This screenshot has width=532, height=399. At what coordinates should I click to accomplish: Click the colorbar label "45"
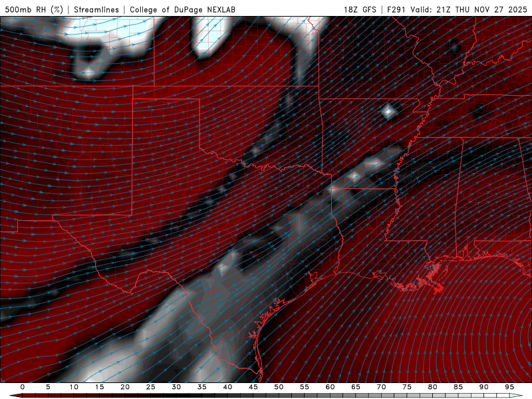pyautogui.click(x=253, y=387)
